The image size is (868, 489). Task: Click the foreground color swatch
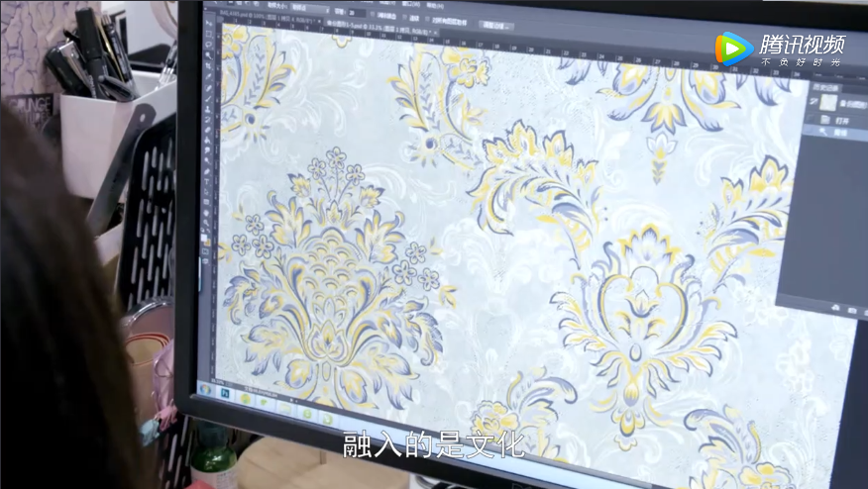pyautogui.click(x=204, y=238)
